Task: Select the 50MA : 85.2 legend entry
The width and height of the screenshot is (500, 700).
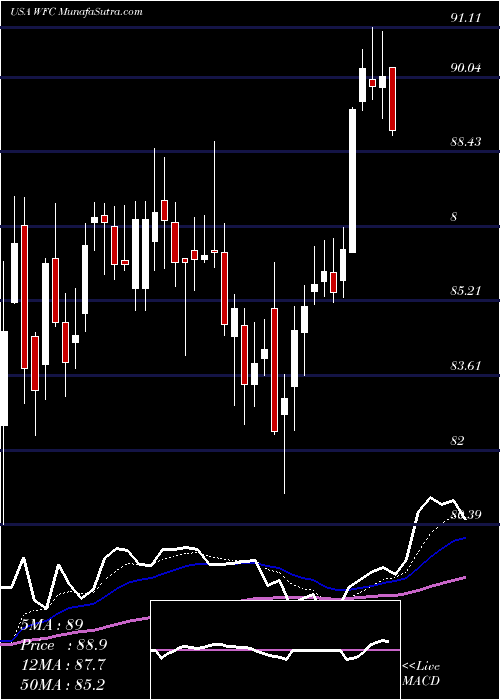Action: pos(63,684)
